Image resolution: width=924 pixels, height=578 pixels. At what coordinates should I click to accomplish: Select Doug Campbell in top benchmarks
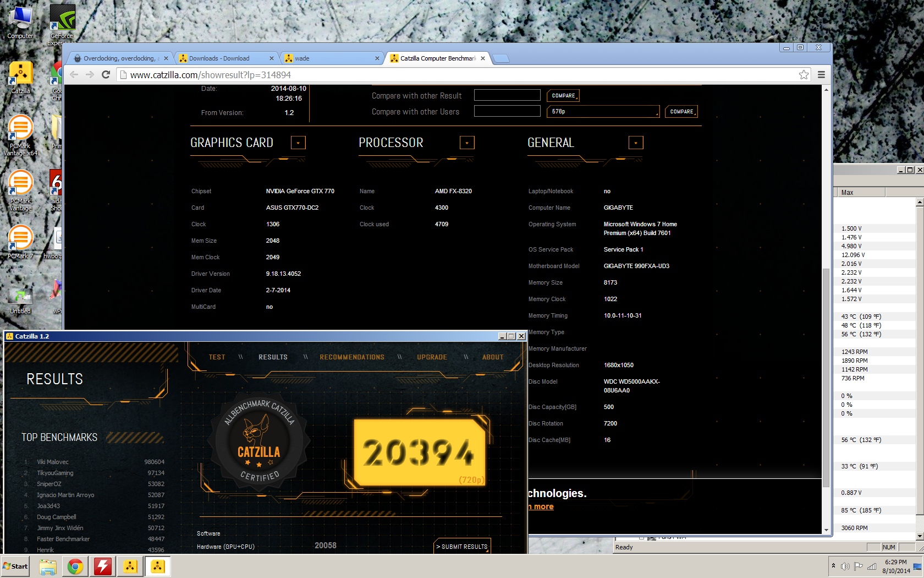[x=92, y=517]
